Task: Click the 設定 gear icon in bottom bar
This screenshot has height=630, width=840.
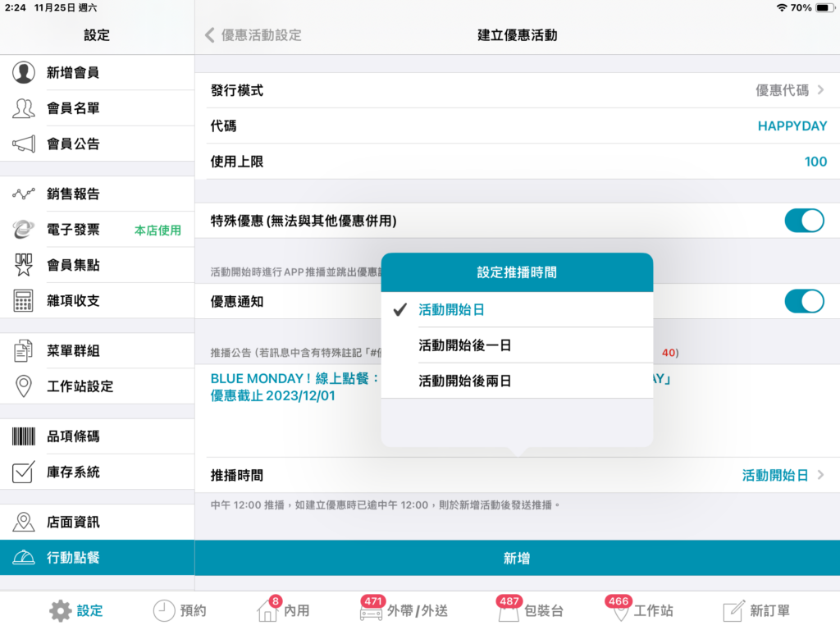Action: point(61,610)
